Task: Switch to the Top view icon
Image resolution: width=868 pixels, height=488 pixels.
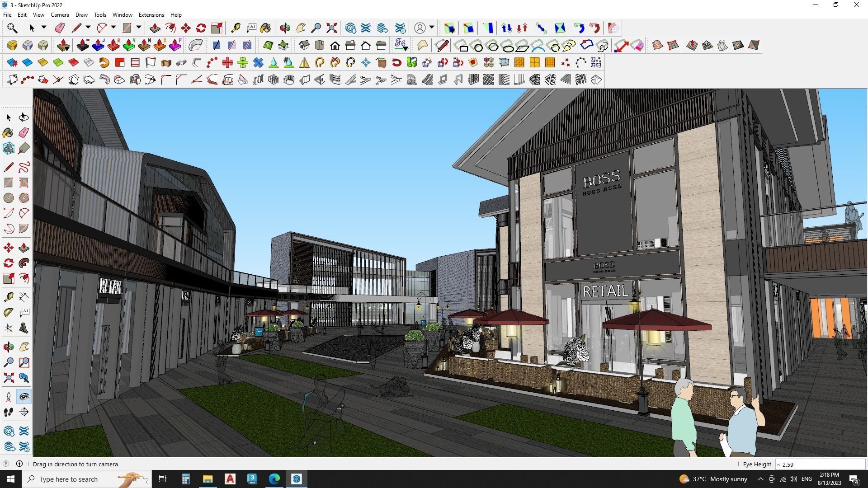Action: (320, 45)
